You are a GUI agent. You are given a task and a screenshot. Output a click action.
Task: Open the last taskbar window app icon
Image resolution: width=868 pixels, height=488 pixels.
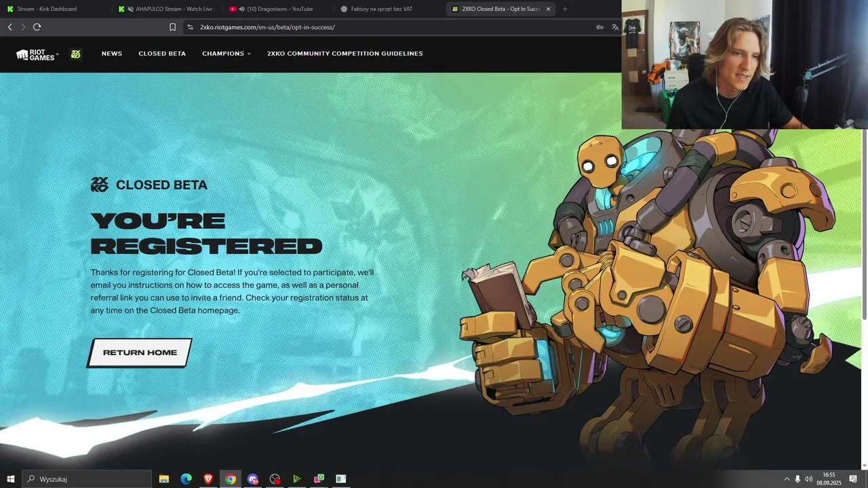click(x=341, y=479)
